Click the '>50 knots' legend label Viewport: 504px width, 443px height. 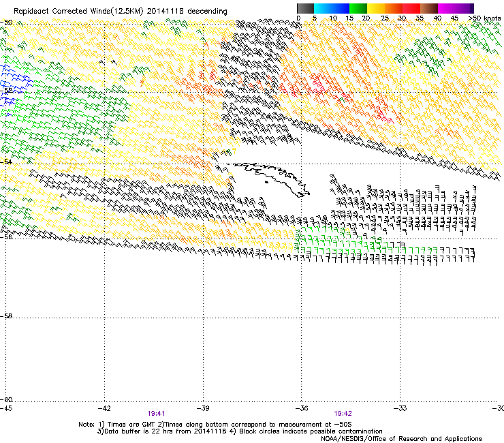click(x=485, y=18)
